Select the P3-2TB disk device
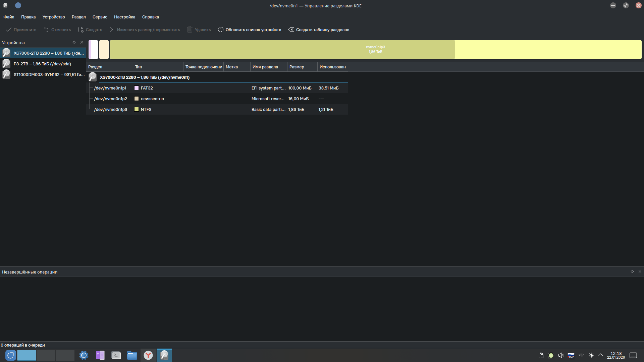This screenshot has height=362, width=644. [x=42, y=64]
